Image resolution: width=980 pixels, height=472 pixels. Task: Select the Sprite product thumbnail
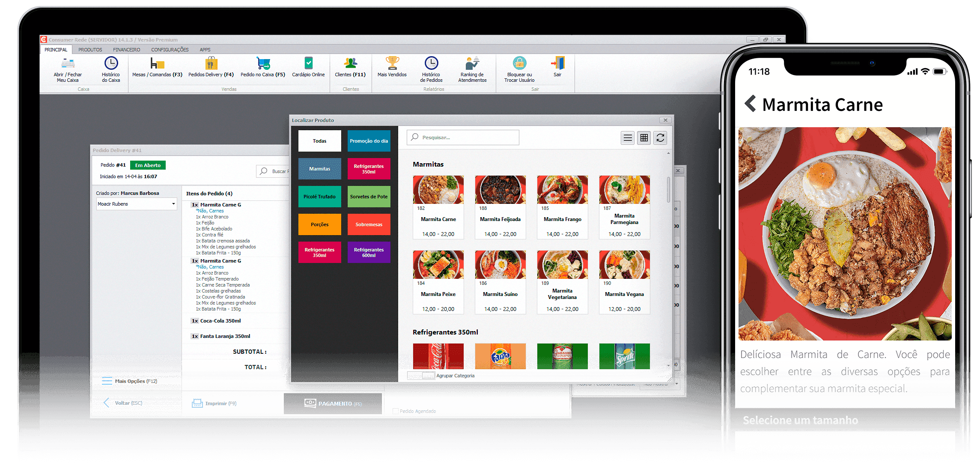click(x=625, y=356)
